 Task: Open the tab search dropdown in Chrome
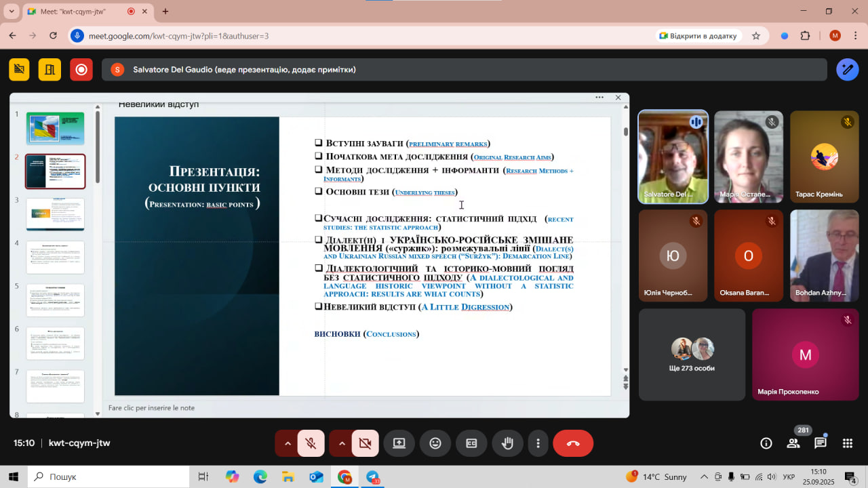[x=11, y=12]
